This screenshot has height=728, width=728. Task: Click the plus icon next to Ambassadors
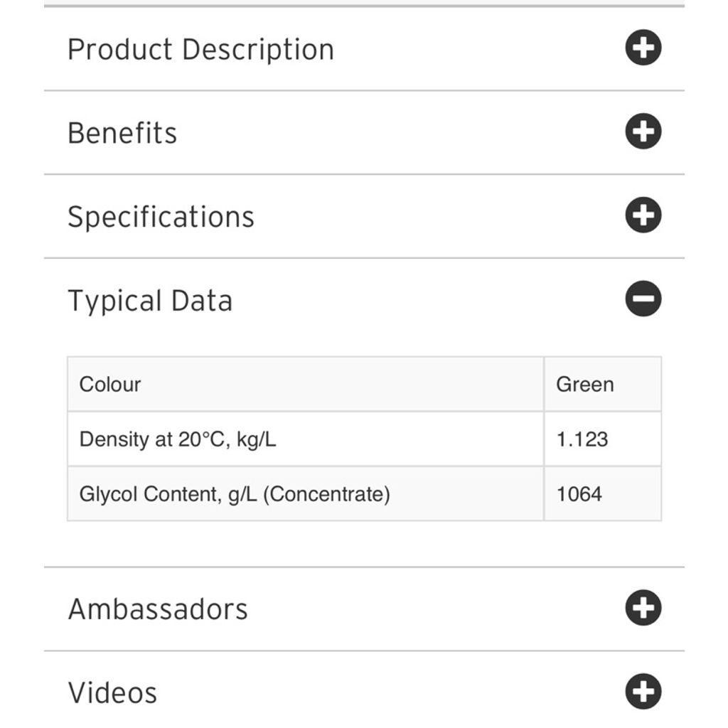pos(643,608)
